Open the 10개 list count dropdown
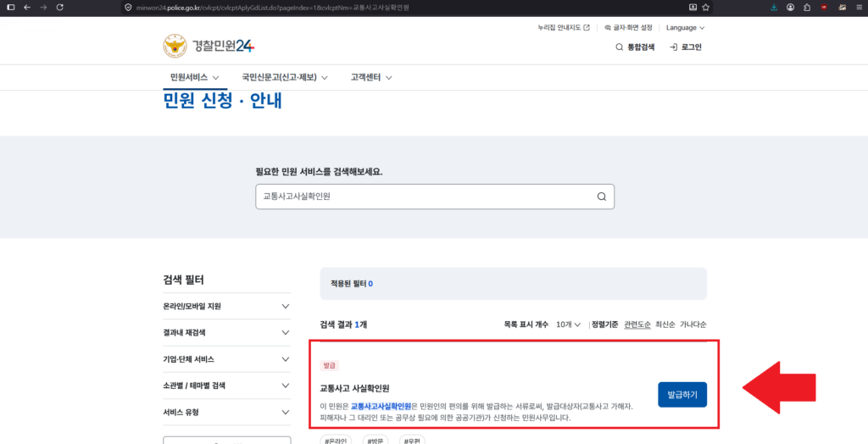868x444 pixels. click(568, 325)
